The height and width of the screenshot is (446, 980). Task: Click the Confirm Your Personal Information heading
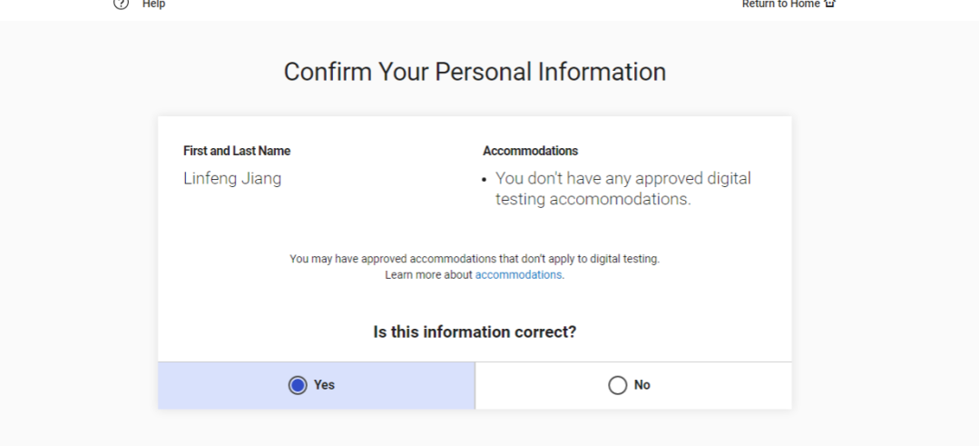(475, 72)
